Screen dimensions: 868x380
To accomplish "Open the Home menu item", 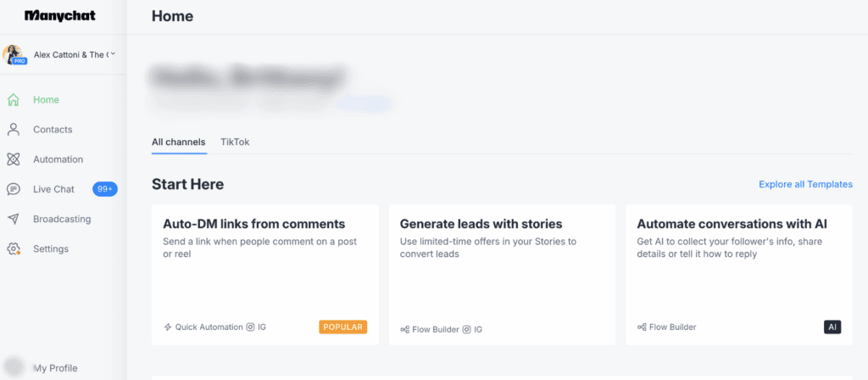I will (46, 100).
